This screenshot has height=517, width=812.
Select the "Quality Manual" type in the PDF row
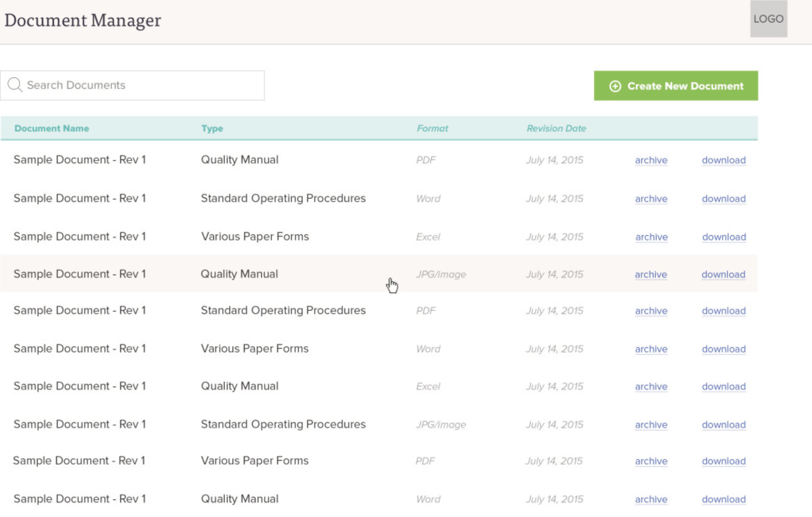(240, 160)
